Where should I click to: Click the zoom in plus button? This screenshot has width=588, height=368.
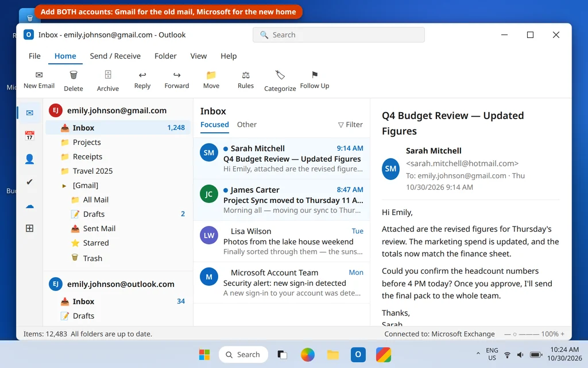pyautogui.click(x=562, y=334)
